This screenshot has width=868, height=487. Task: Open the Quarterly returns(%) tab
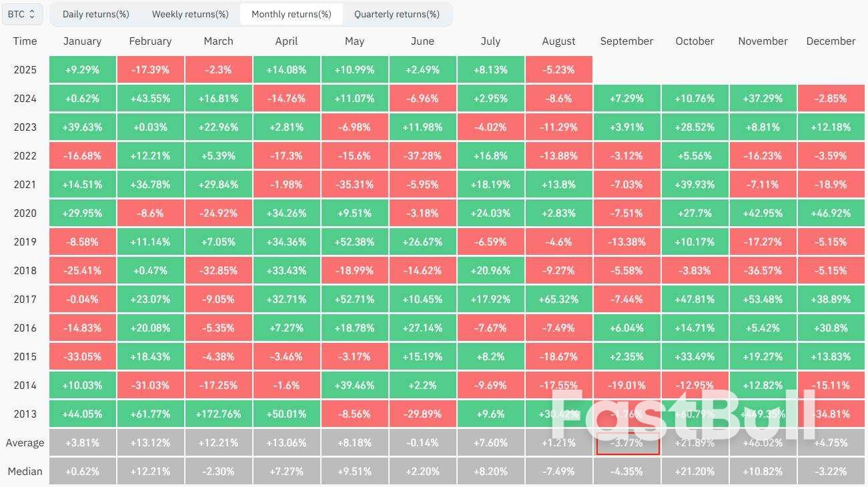[x=397, y=14]
